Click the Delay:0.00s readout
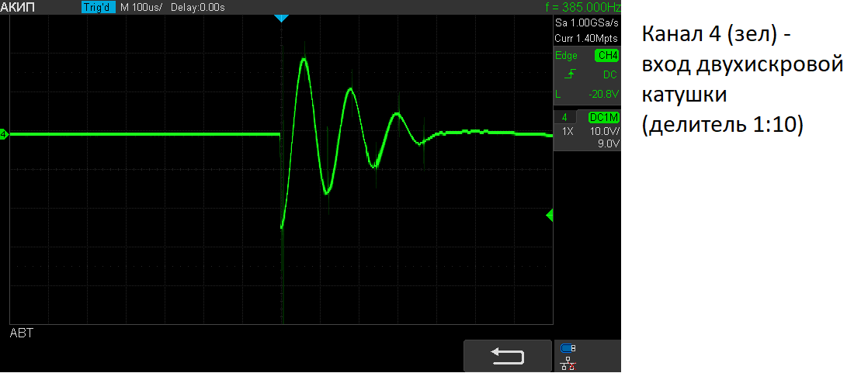The image size is (868, 373). (x=199, y=7)
